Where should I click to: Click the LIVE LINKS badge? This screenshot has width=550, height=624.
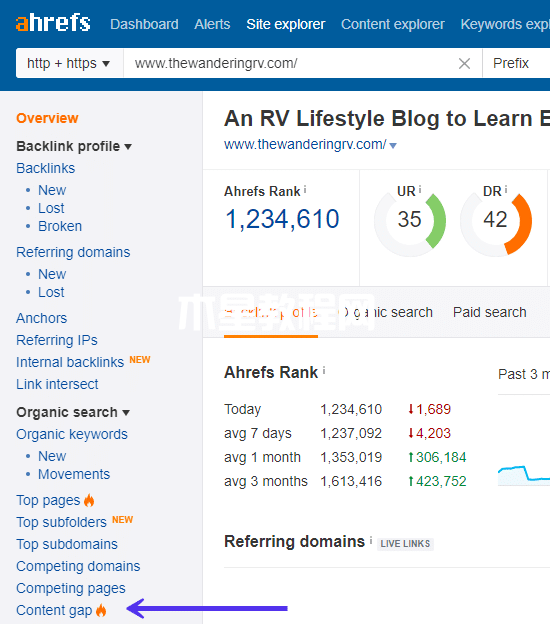pos(405,544)
